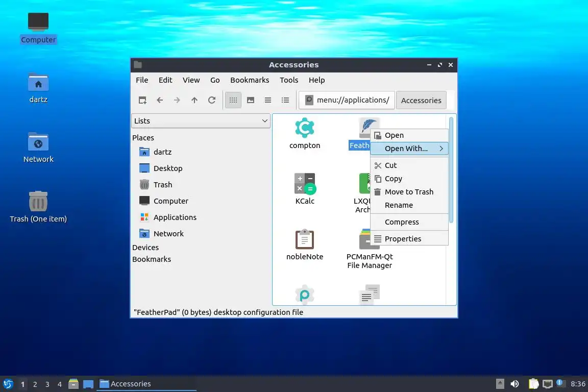Viewport: 588px width, 392px height.
Task: Click the show desktop taskbar icon
Action: tap(88, 384)
